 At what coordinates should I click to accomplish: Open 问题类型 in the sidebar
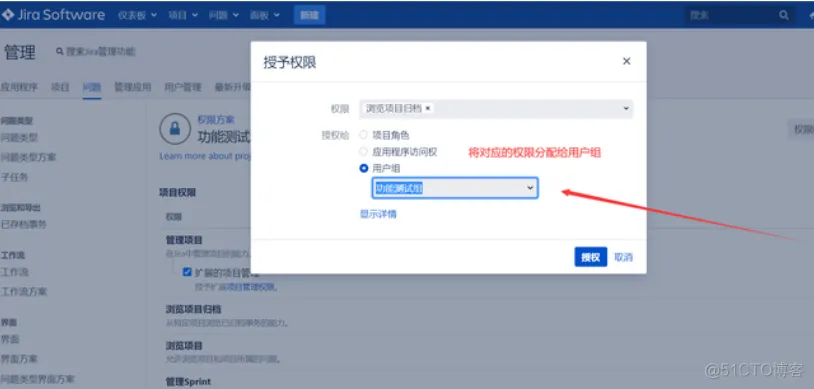[19, 138]
